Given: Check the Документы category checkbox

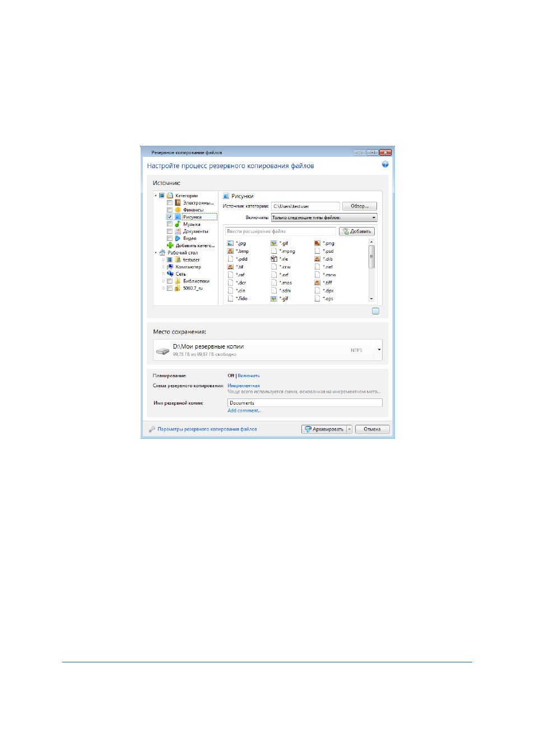Looking at the screenshot, I should point(170,231).
